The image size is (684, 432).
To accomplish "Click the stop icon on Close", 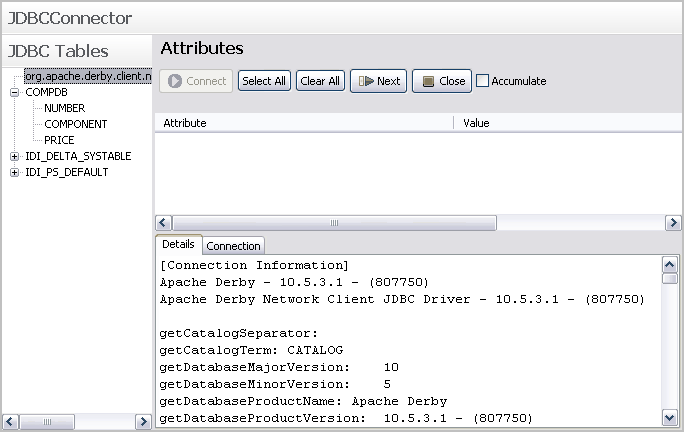I will click(x=428, y=82).
